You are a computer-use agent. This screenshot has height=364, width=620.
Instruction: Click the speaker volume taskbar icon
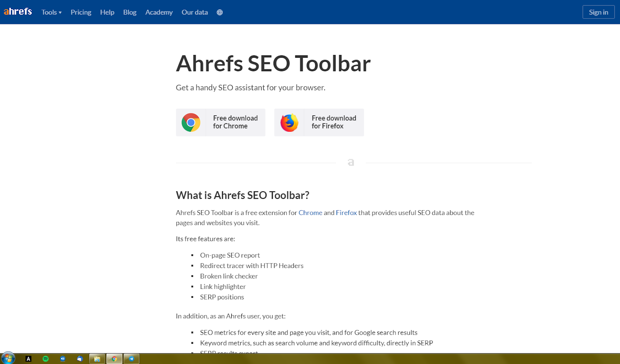63,359
